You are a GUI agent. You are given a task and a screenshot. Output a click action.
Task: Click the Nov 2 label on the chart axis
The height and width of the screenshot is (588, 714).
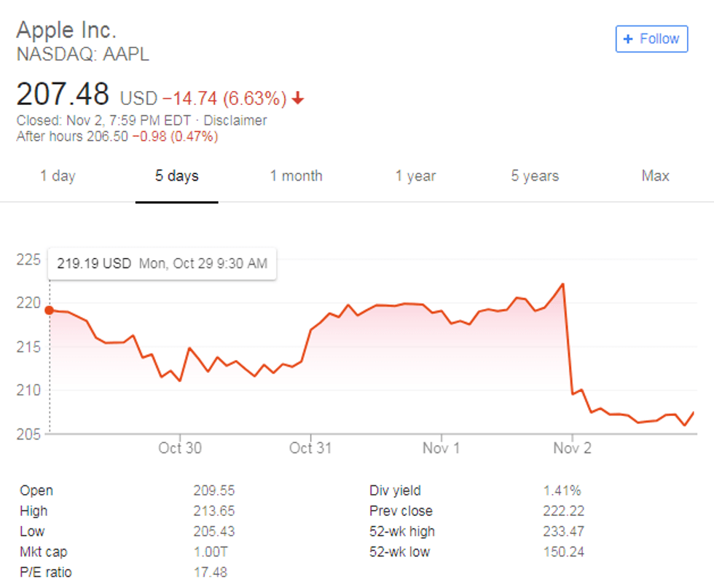[571, 448]
